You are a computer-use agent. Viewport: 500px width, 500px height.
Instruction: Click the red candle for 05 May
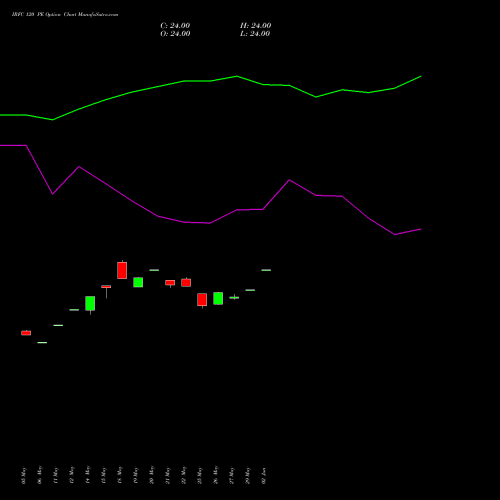tap(26, 333)
